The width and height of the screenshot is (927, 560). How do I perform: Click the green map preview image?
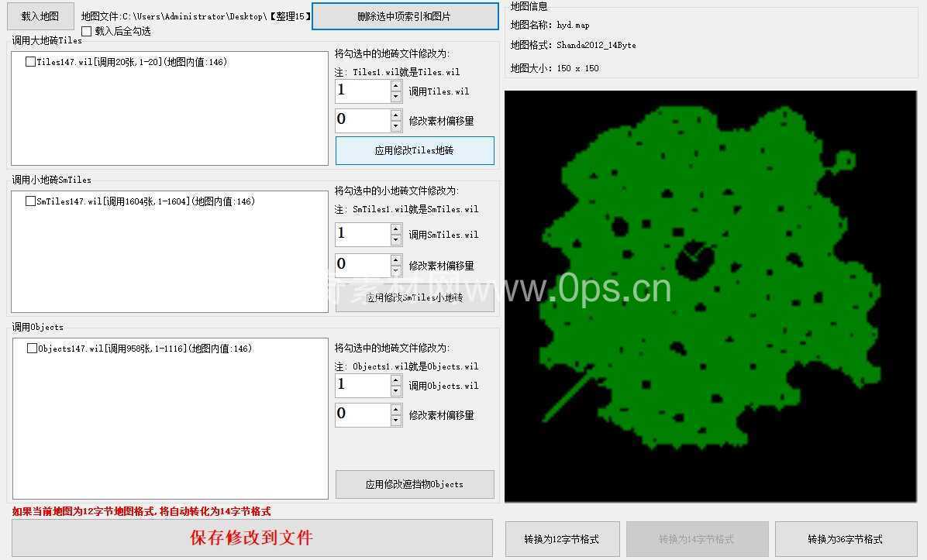711,296
